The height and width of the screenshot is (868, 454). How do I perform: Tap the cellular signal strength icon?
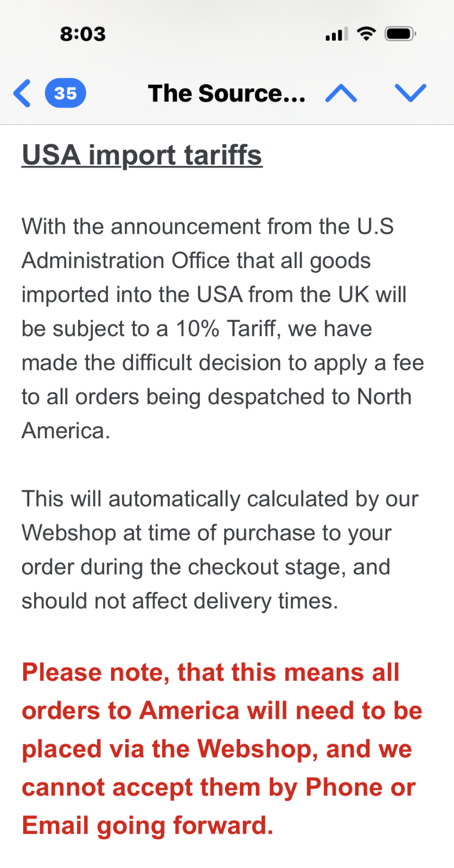pyautogui.click(x=336, y=34)
